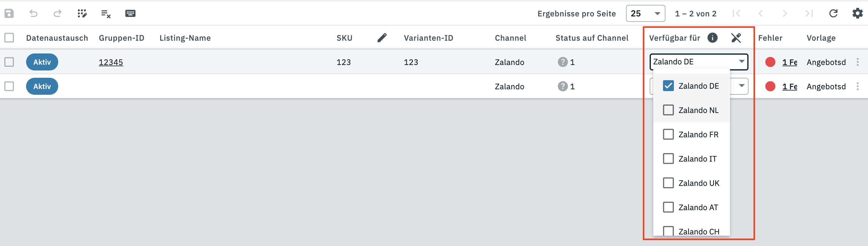The image size is (868, 246).
Task: Click the refresh icon
Action: [x=833, y=13]
